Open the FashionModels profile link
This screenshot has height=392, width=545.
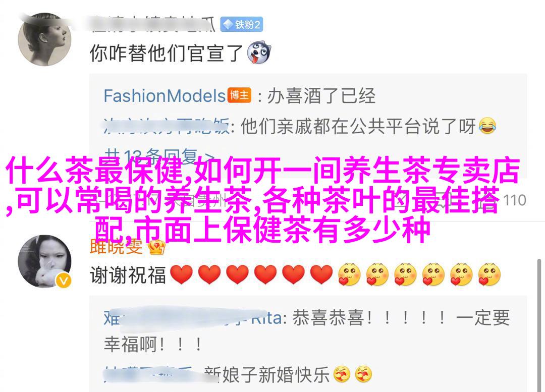[x=165, y=95]
